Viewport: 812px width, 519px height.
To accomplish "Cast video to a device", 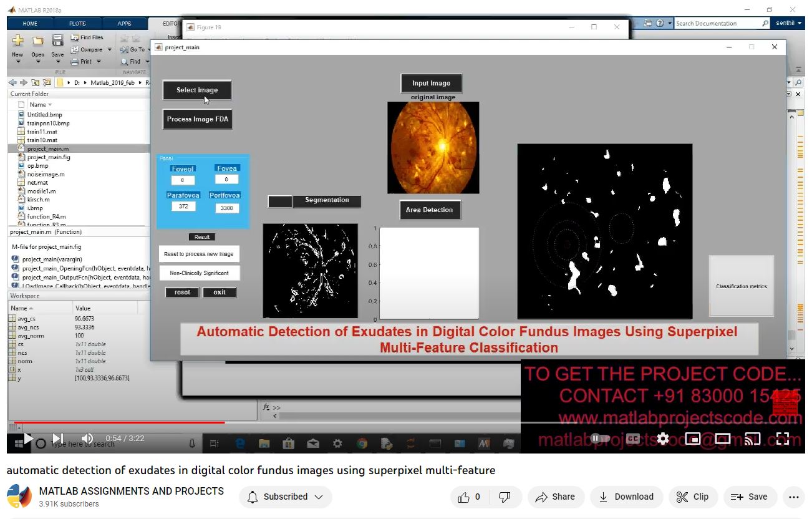I will coord(753,439).
